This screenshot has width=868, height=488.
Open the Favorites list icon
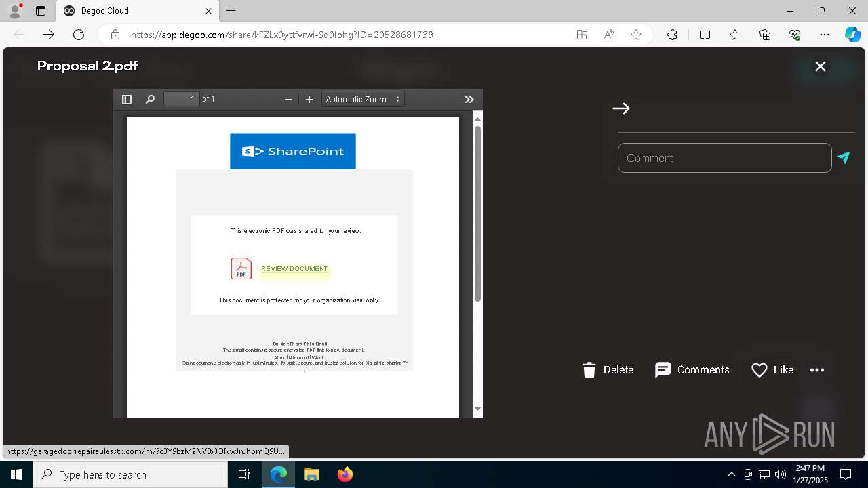[735, 35]
